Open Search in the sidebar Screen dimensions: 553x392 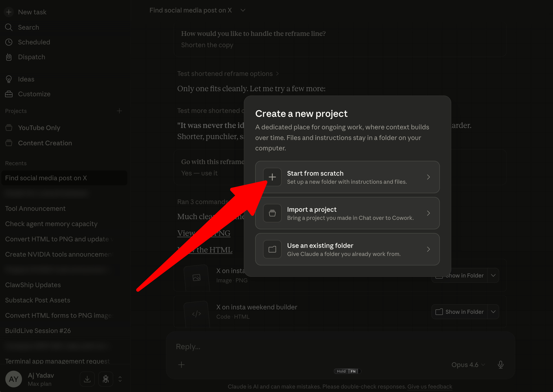point(28,27)
